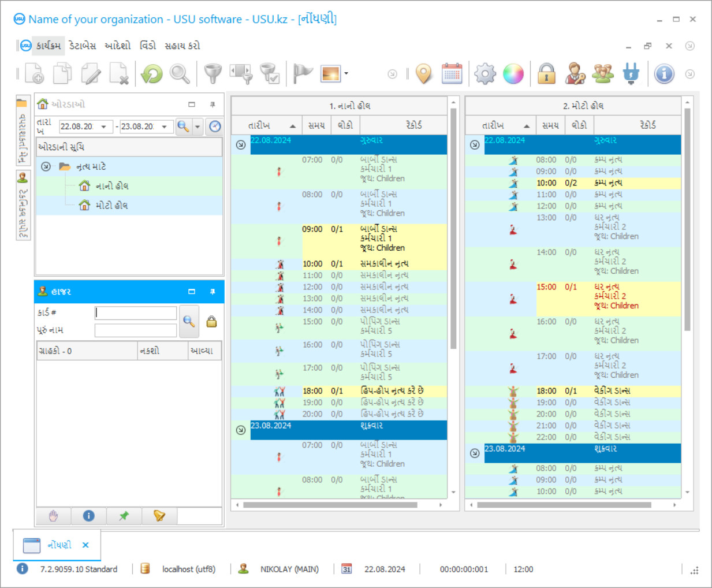Screen dimensions: 712x588
Task: Click the new record with plus toolbar icon
Action: pos(34,74)
